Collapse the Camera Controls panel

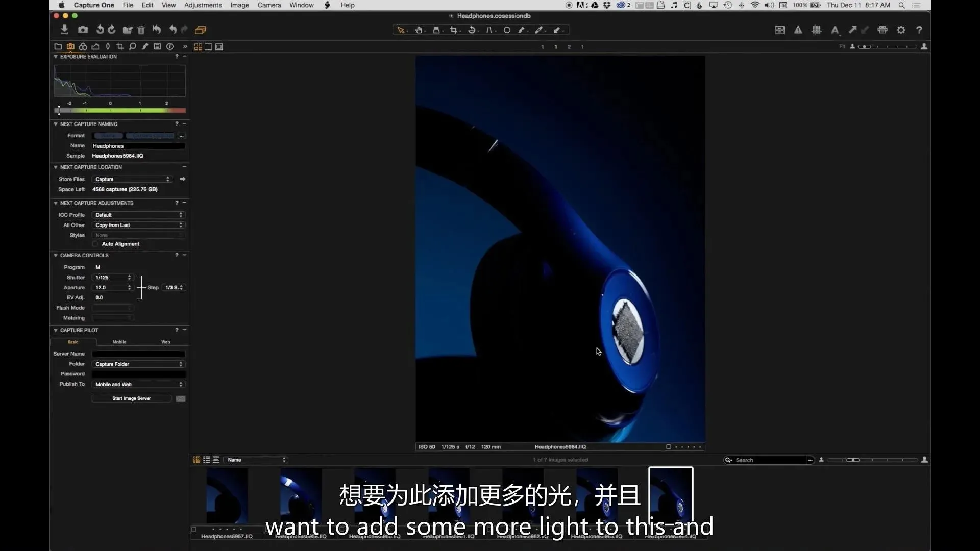pos(56,256)
